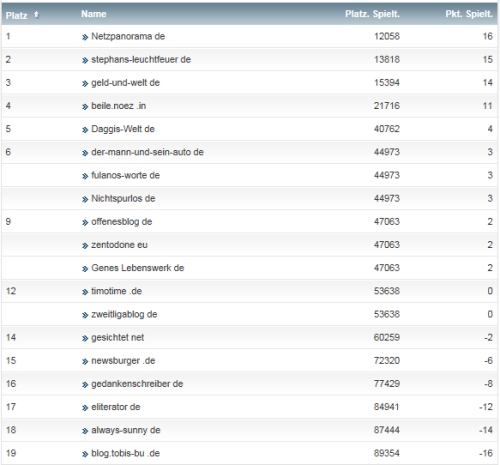This screenshot has height=465, width=500.
Task: Click the arrow icon beside stephans-leuchtfeuer de
Action: pos(85,61)
